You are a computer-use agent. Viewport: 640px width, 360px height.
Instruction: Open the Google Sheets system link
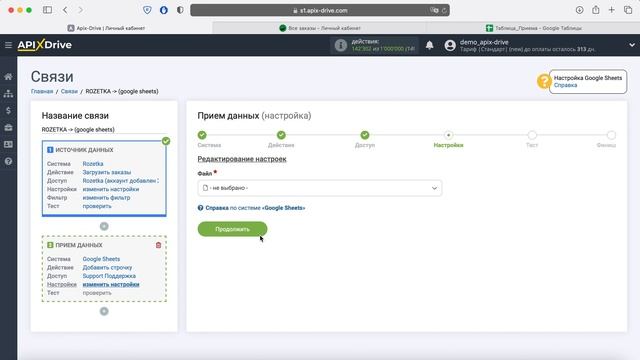[101, 259]
